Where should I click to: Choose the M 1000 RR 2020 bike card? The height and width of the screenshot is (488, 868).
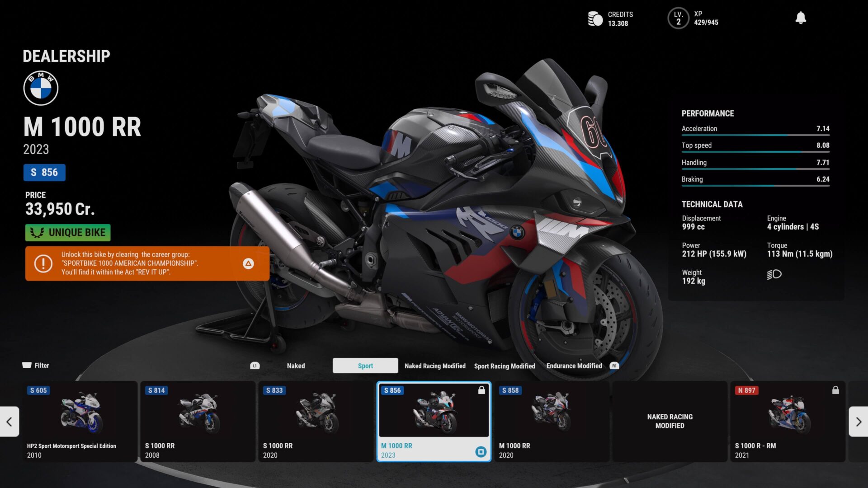552,421
